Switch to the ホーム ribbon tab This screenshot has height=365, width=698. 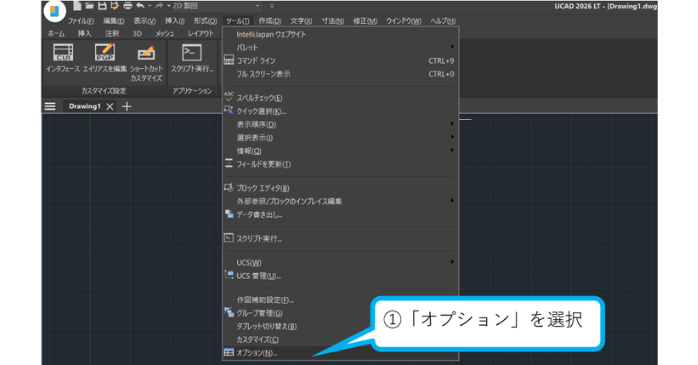pos(56,34)
